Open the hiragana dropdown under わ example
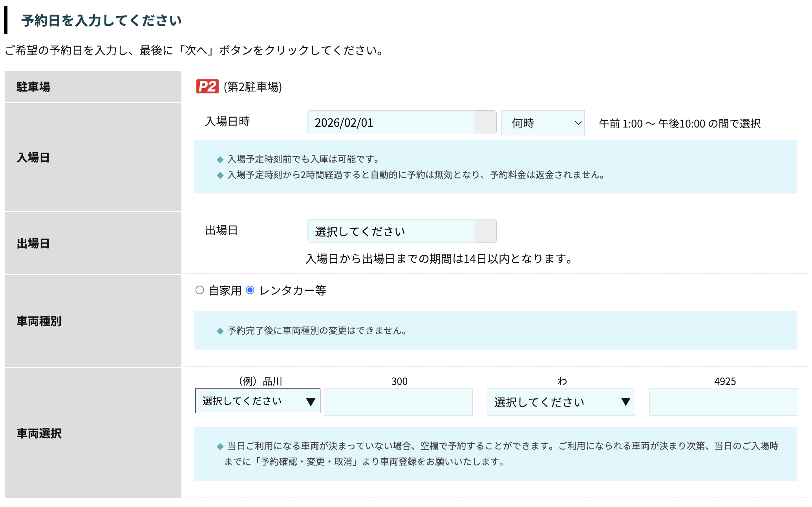812x507 pixels. point(561,401)
